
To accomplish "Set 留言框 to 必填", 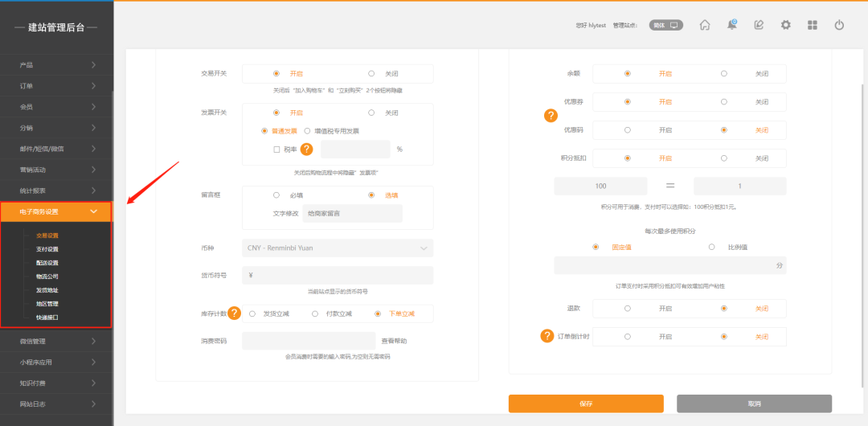I will tap(276, 195).
